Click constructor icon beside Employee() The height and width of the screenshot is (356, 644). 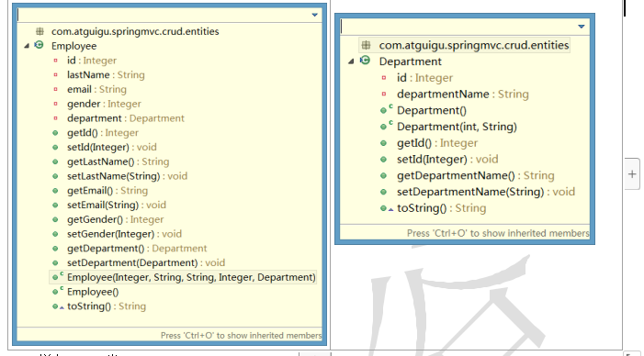click(58, 291)
